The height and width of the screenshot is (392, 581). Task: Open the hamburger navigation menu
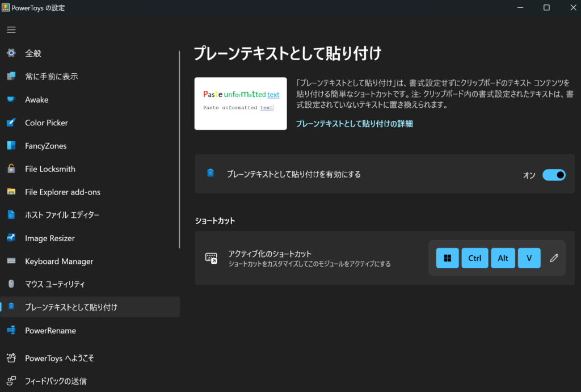(11, 29)
